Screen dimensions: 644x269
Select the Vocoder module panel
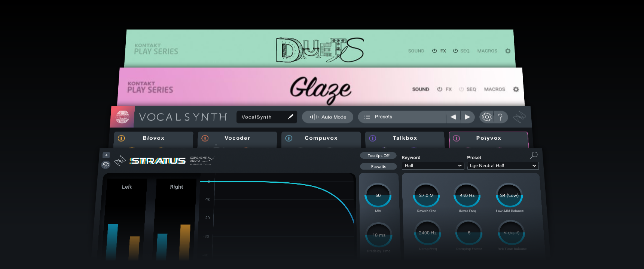(237, 140)
